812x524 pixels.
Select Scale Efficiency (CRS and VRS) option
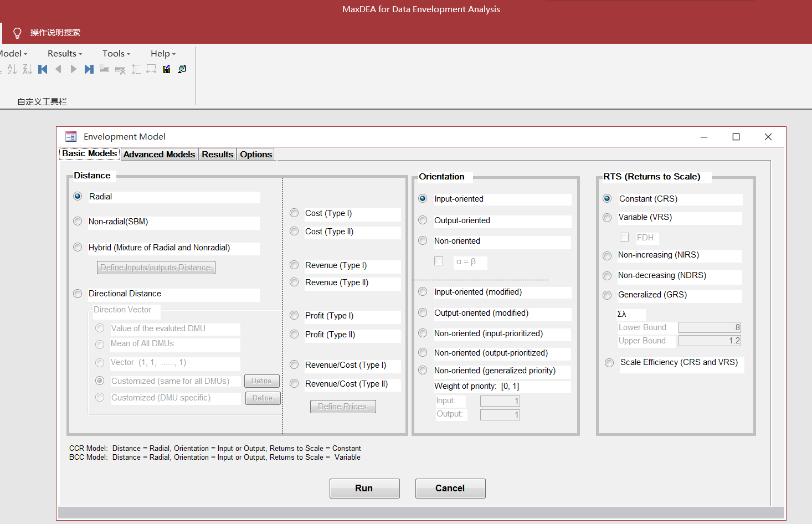click(x=610, y=363)
